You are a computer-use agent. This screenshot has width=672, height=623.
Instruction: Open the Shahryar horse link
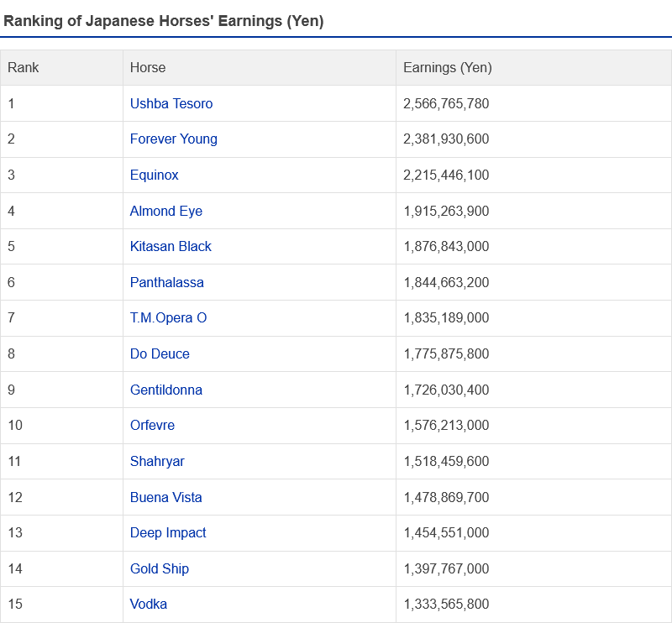click(157, 461)
